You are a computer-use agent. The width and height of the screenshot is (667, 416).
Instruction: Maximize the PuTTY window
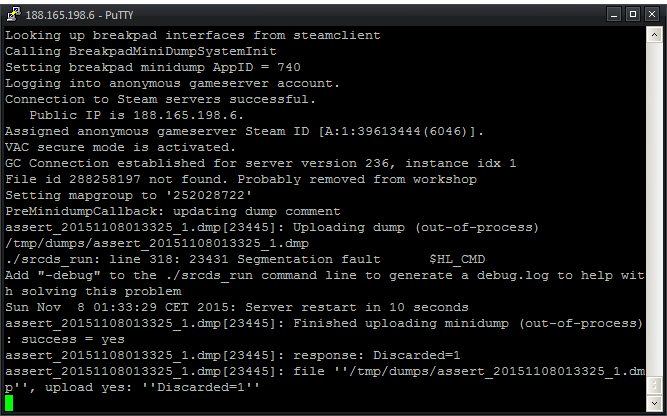point(633,14)
